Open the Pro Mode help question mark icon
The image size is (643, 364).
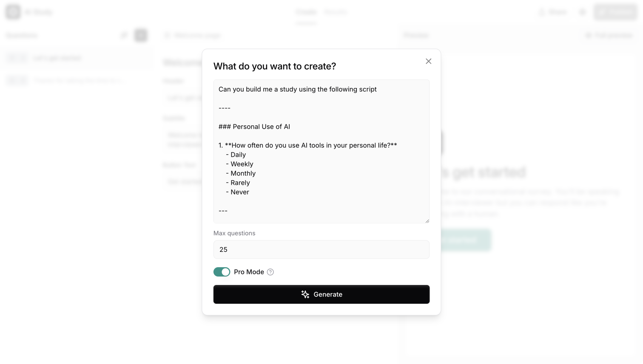(270, 272)
